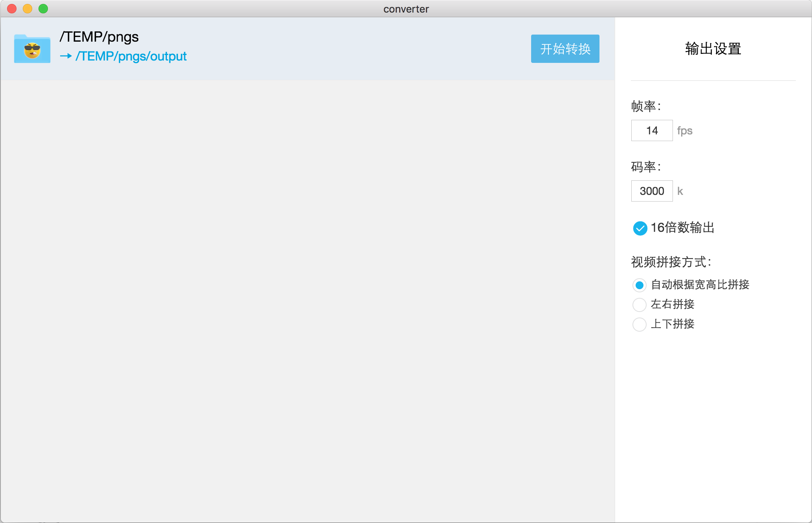Open the /TEMP/pngs/output path link
The width and height of the screenshot is (812, 523).
tap(131, 56)
